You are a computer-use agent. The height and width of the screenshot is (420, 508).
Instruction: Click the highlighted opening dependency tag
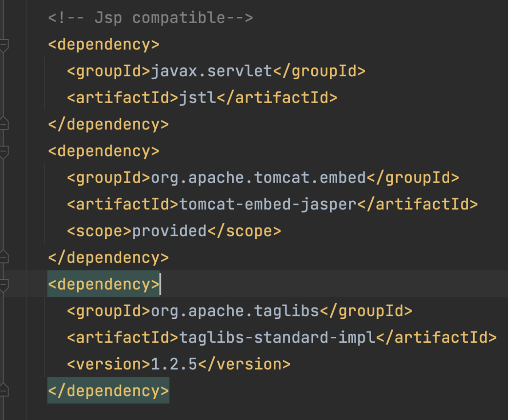(x=103, y=284)
